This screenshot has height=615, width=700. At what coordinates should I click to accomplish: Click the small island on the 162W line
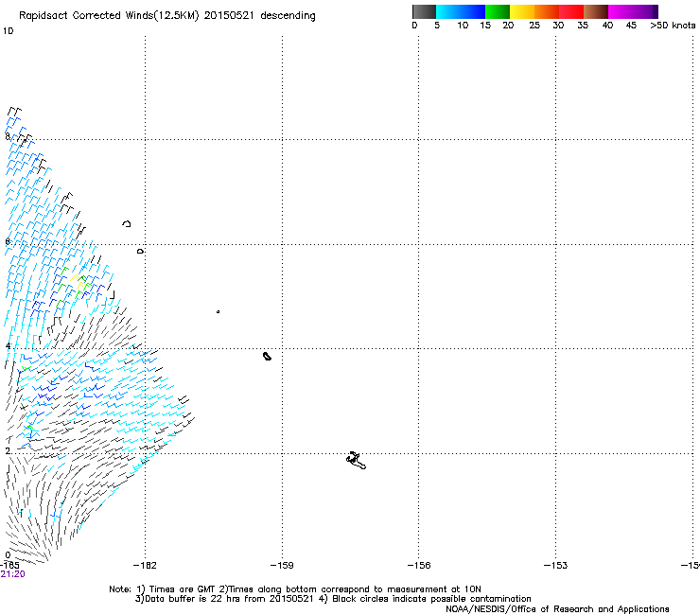coord(140,252)
